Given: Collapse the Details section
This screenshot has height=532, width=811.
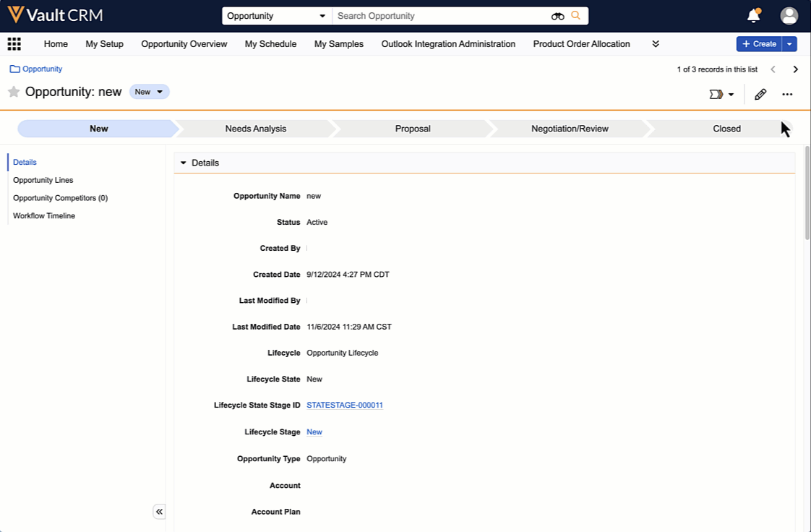Looking at the screenshot, I should [x=184, y=163].
